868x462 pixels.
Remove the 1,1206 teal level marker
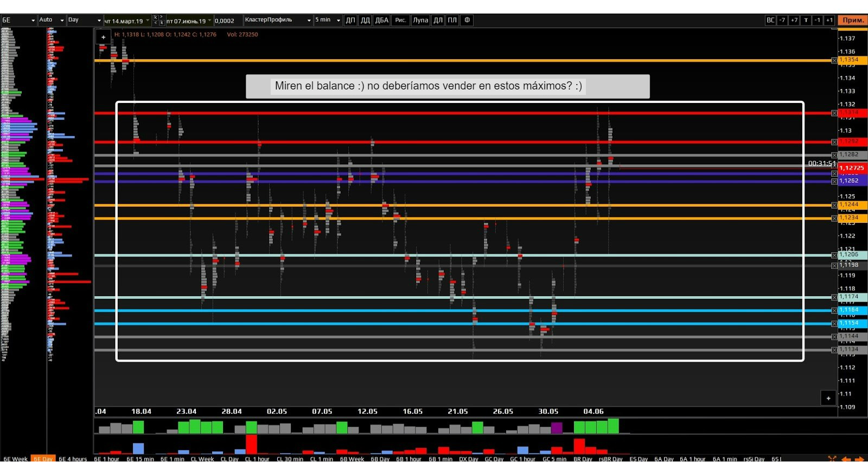point(834,255)
